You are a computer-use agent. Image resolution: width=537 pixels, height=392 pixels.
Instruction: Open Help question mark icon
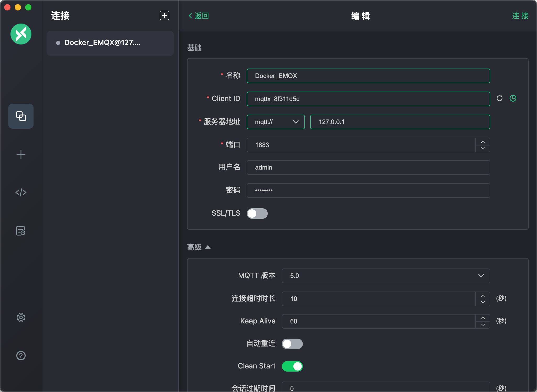(x=21, y=356)
